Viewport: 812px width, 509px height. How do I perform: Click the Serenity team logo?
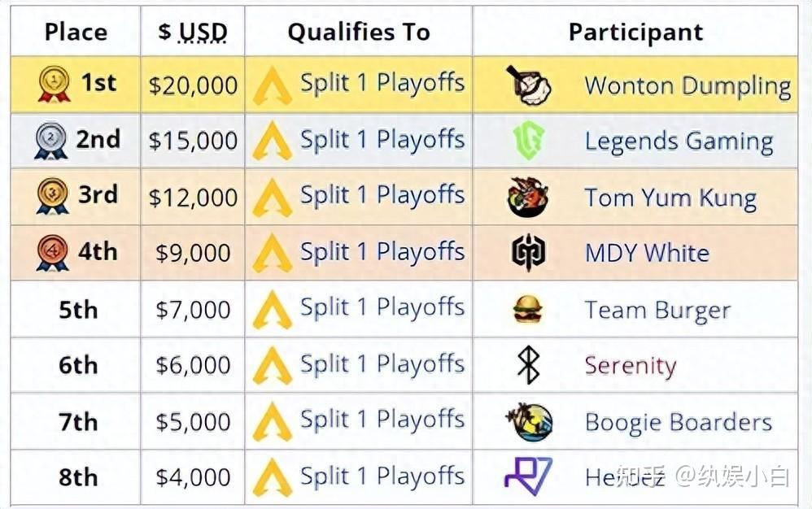click(529, 365)
